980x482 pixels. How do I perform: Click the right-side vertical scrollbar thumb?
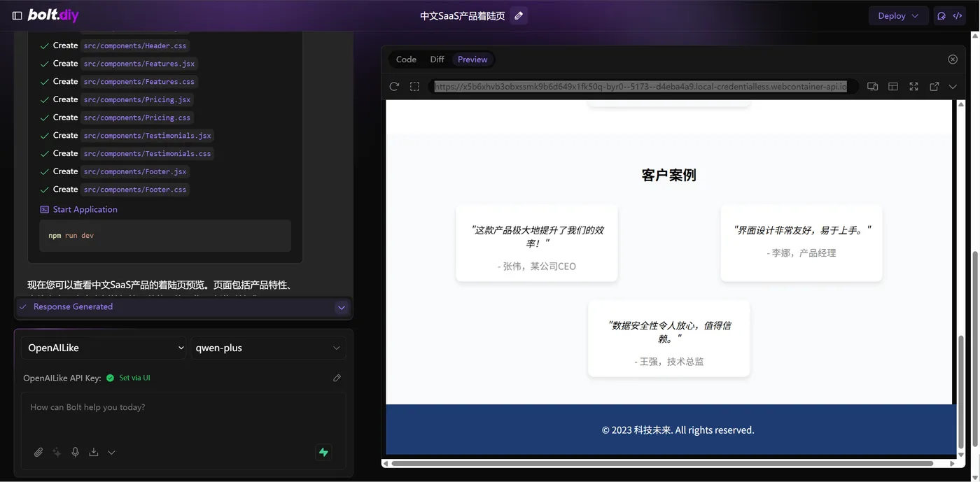974,350
